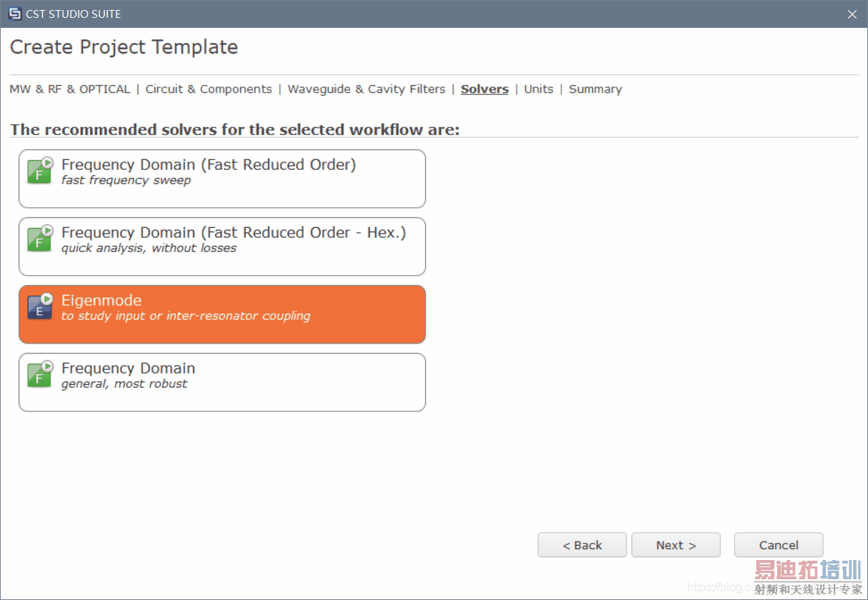The image size is (868, 600).
Task: Click Next to continue
Action: click(x=676, y=545)
